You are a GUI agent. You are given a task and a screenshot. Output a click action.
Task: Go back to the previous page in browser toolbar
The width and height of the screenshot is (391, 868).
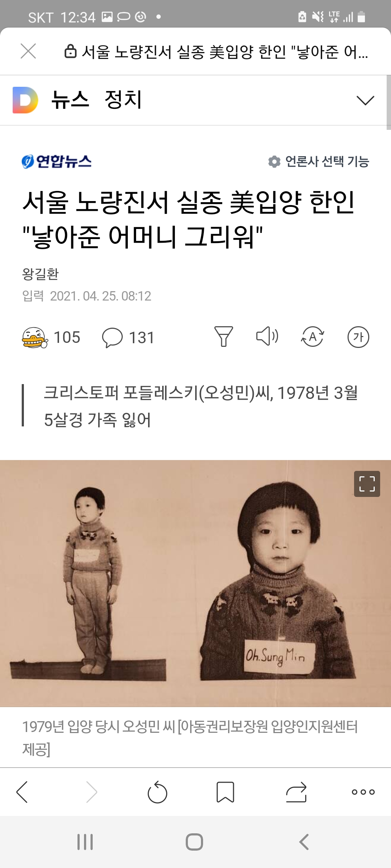coord(22,792)
